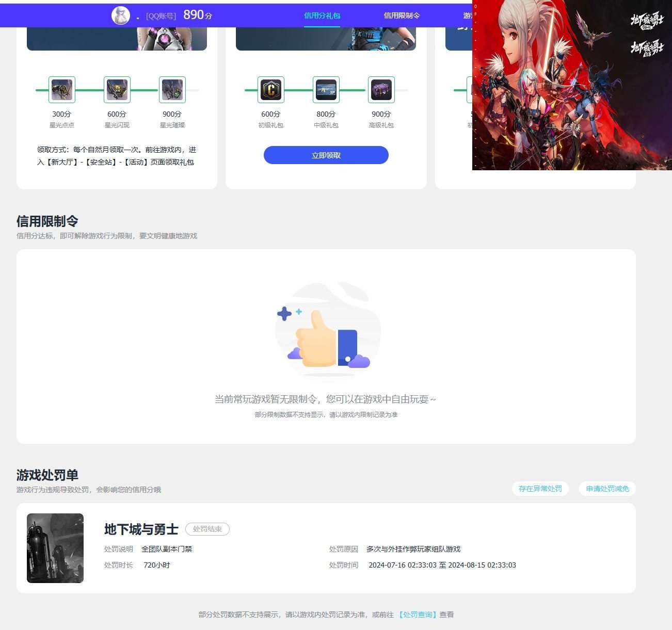Open the 处罚查询 link

pyautogui.click(x=418, y=615)
